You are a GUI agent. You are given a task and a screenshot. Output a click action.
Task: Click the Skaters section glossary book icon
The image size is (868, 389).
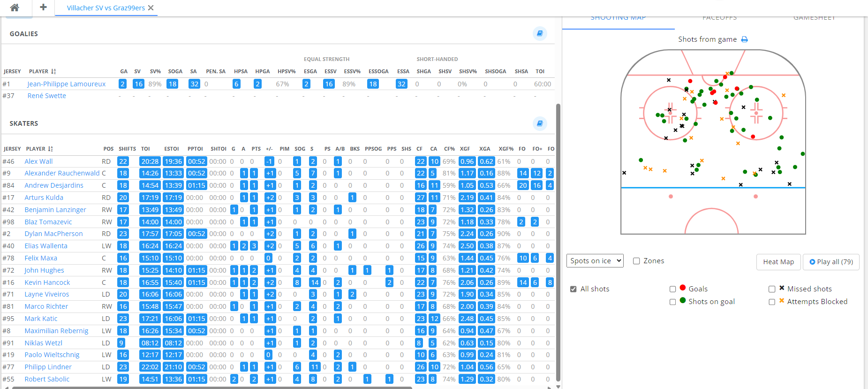coord(540,123)
